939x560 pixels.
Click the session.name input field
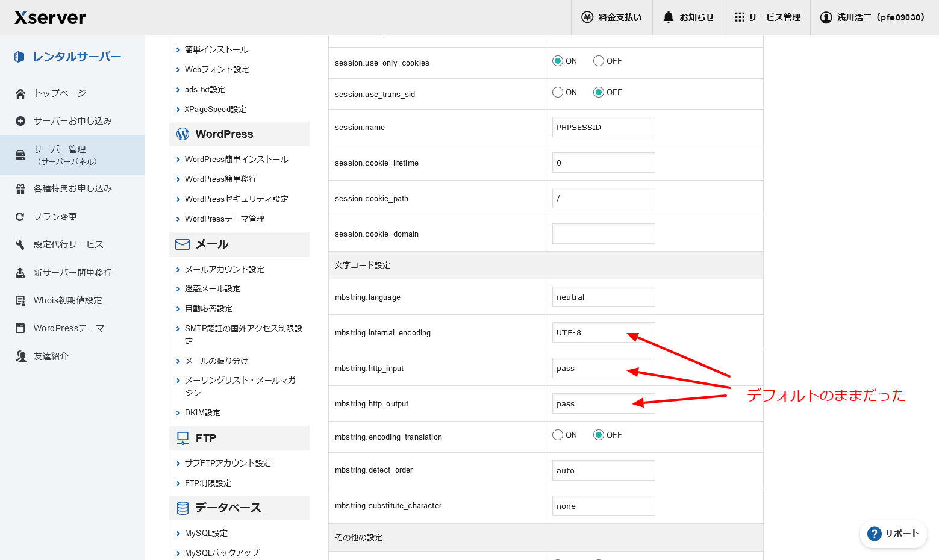click(603, 127)
